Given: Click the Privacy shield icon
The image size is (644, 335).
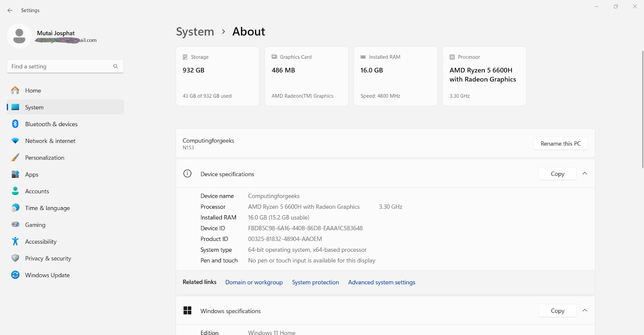Looking at the screenshot, I should click(15, 258).
